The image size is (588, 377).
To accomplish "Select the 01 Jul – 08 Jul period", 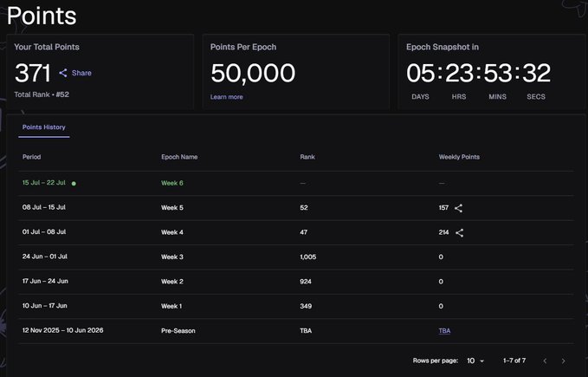I will coord(44,231).
